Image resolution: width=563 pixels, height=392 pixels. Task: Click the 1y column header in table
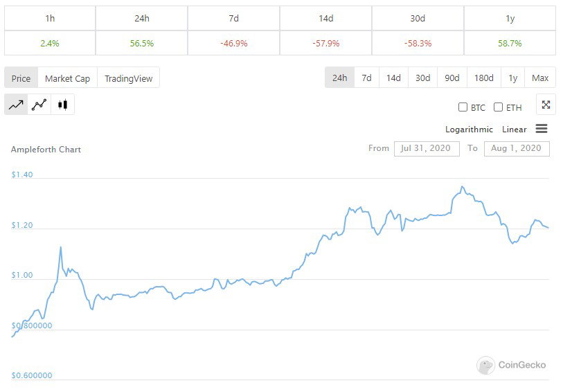(x=510, y=18)
